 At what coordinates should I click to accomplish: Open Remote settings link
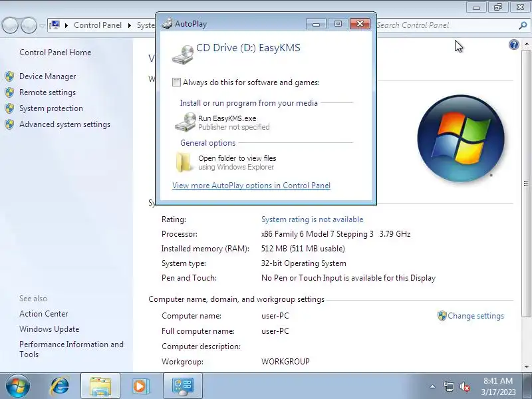point(47,92)
